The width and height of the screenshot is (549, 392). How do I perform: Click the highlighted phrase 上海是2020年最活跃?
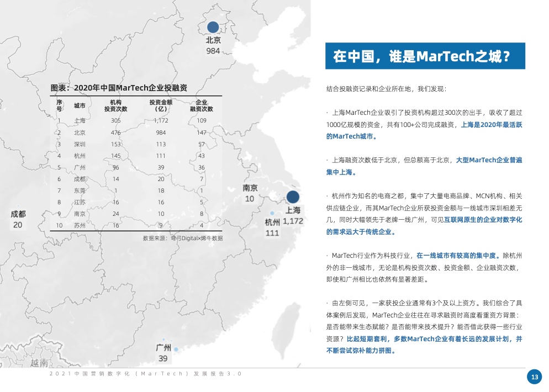tap(491, 125)
